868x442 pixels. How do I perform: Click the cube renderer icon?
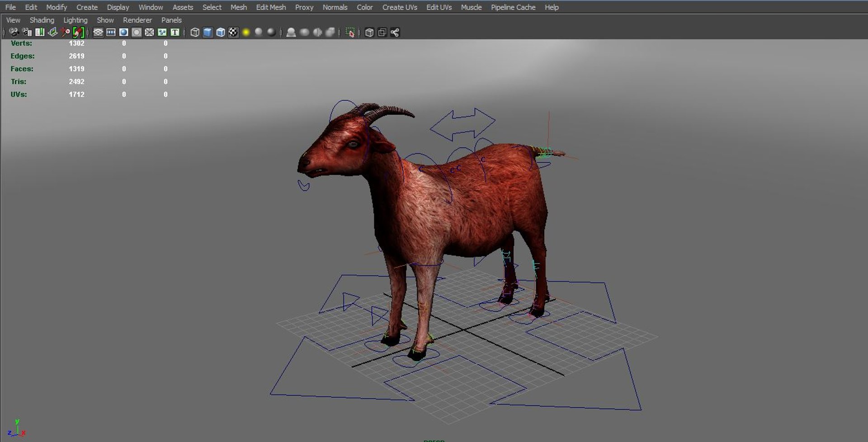(x=369, y=32)
